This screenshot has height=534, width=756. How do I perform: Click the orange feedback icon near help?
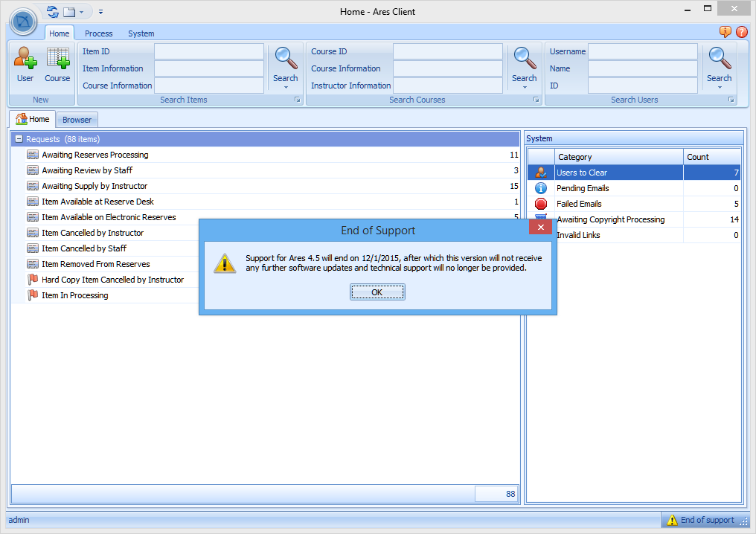tap(725, 32)
